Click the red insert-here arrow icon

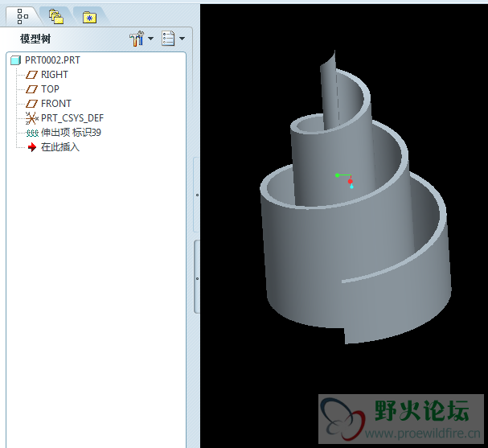coord(32,147)
